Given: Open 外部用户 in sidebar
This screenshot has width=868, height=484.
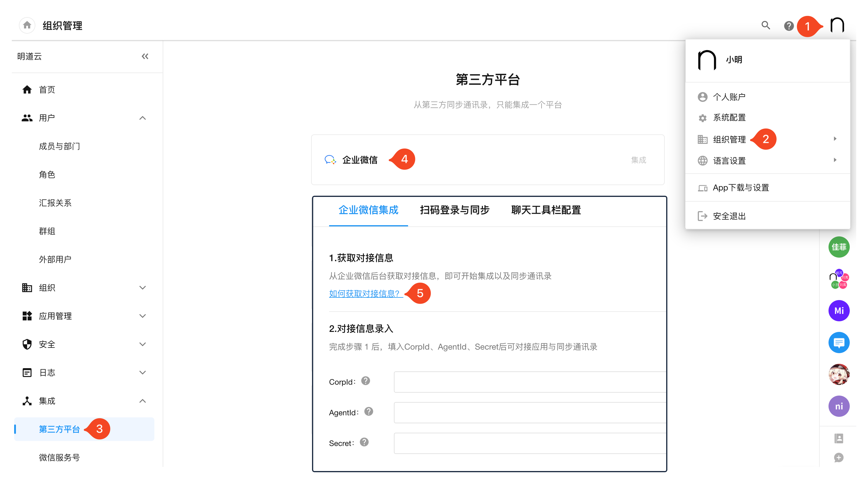Looking at the screenshot, I should pos(55,259).
